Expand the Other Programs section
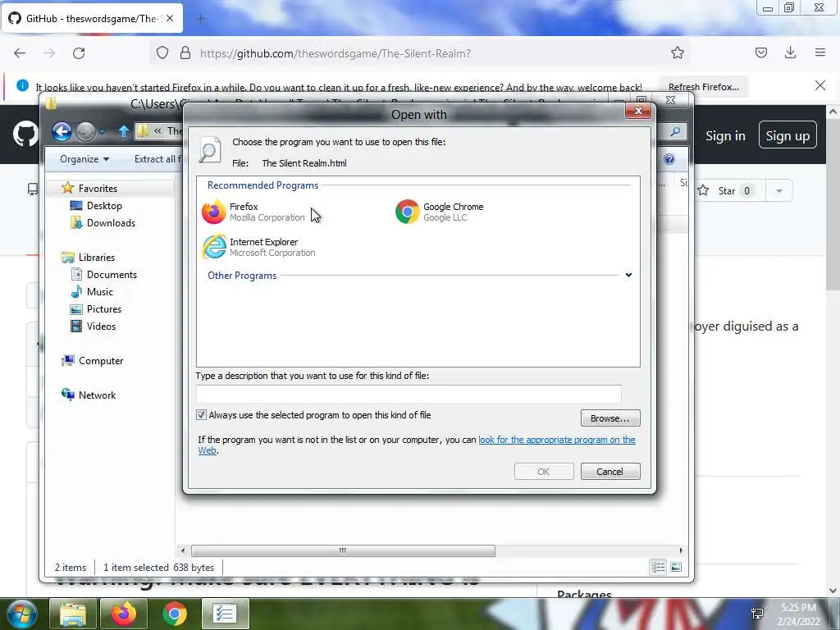Viewport: 840px width, 630px height. point(628,276)
